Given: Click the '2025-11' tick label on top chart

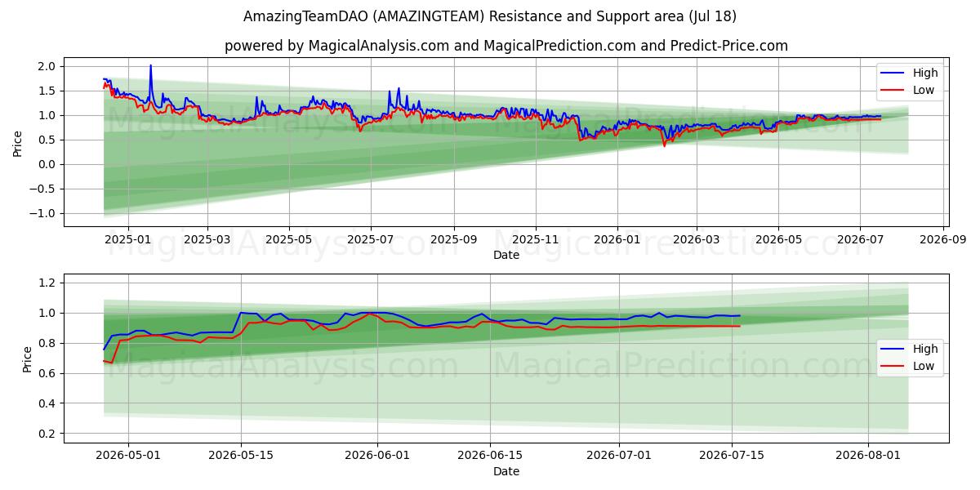Looking at the screenshot, I should [x=536, y=240].
